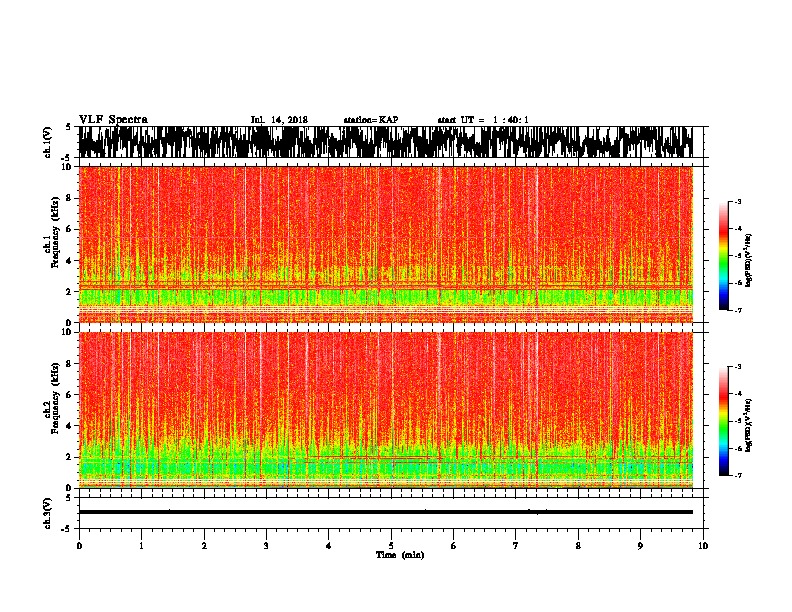The image size is (792, 612).
Task: Click the "-3" label on ch.2 color scale
Action: point(737,367)
